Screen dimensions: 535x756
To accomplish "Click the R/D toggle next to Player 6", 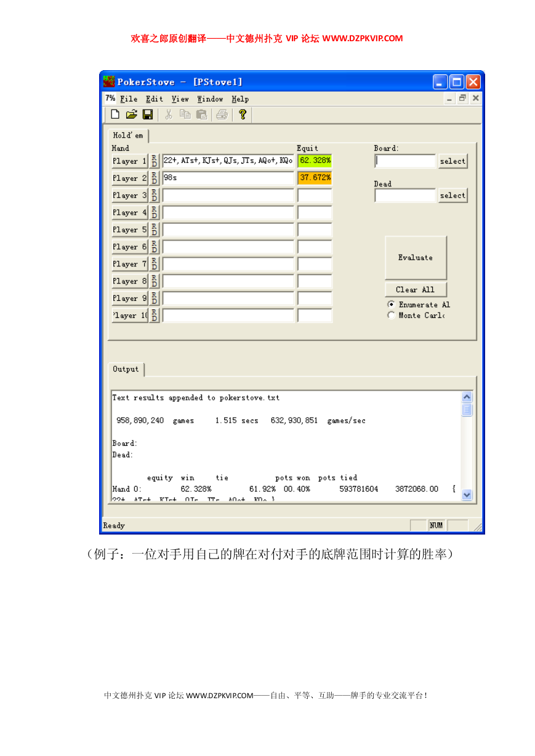I will coord(155,247).
